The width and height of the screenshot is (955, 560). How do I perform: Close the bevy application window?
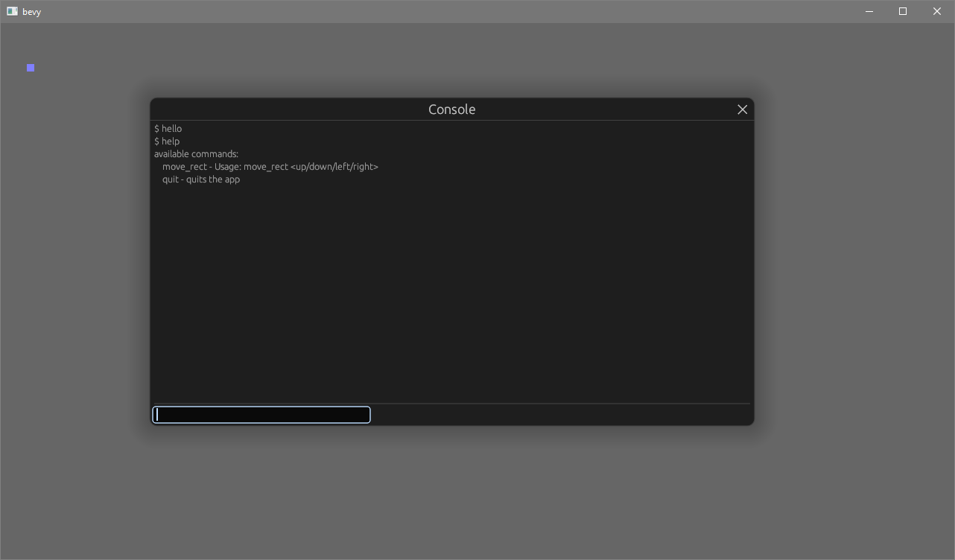(937, 11)
